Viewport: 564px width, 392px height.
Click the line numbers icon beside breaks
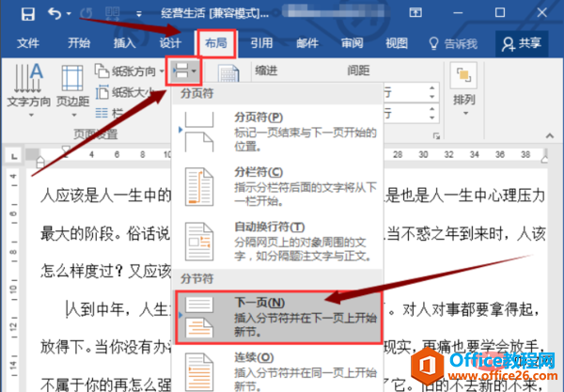228,73
